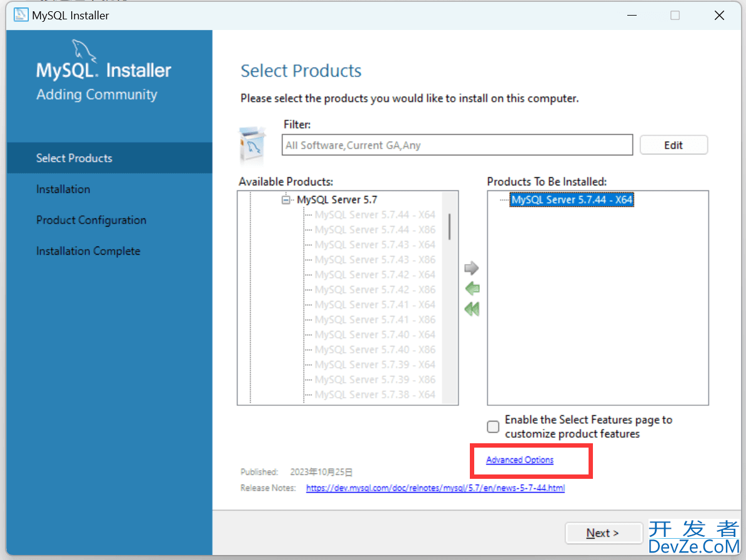Screen dimensions: 746x560
Task: Click the right arrow to add product
Action: click(x=472, y=268)
